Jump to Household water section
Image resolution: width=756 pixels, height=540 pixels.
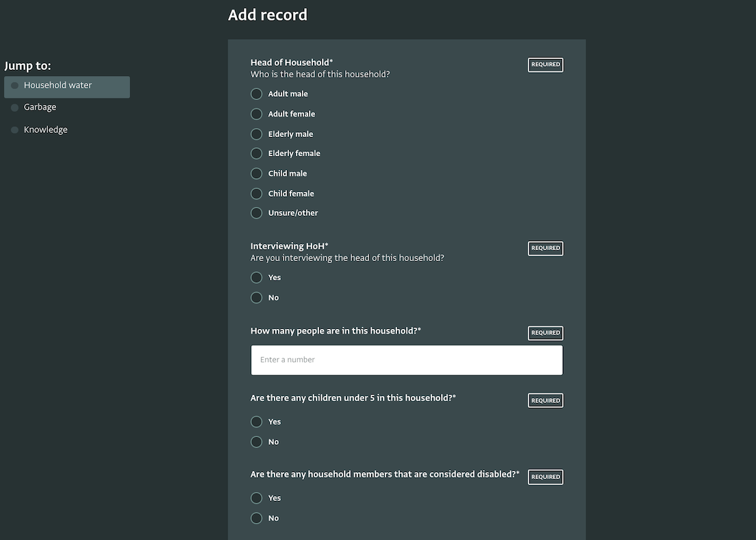[x=67, y=87]
